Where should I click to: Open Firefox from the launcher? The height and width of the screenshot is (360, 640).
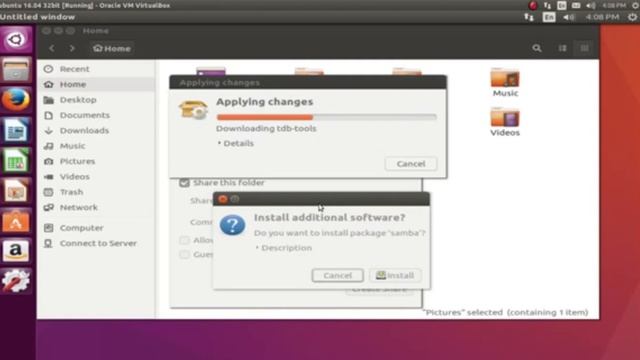[x=16, y=100]
